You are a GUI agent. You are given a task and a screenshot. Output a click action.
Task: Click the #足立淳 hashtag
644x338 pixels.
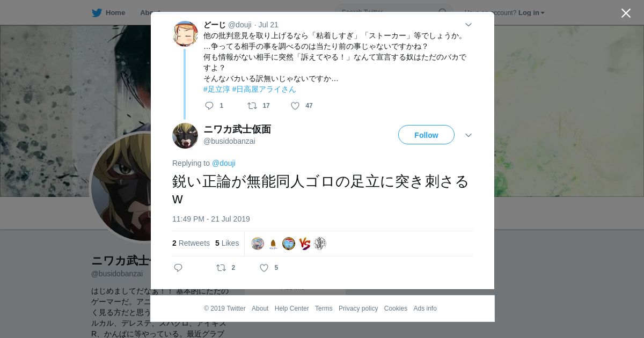click(x=217, y=89)
